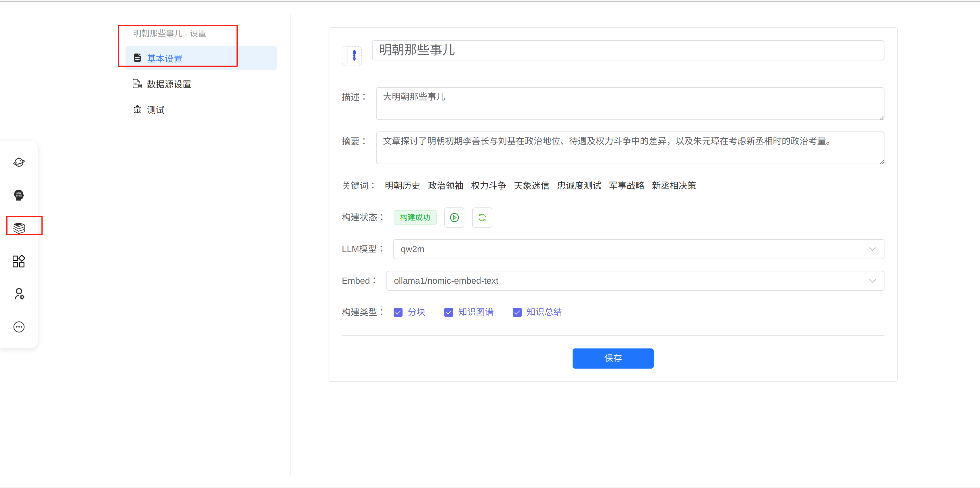
Task: Open the user settings icon in sidebar
Action: pyautogui.click(x=19, y=294)
